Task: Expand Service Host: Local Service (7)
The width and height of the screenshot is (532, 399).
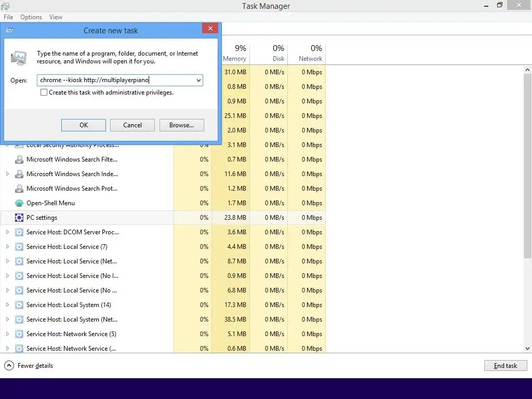Action: click(7, 247)
